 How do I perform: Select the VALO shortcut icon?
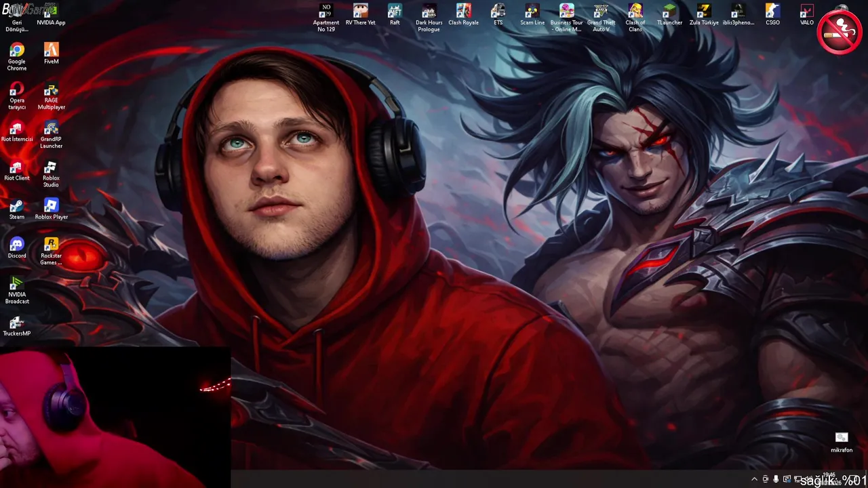tap(806, 15)
